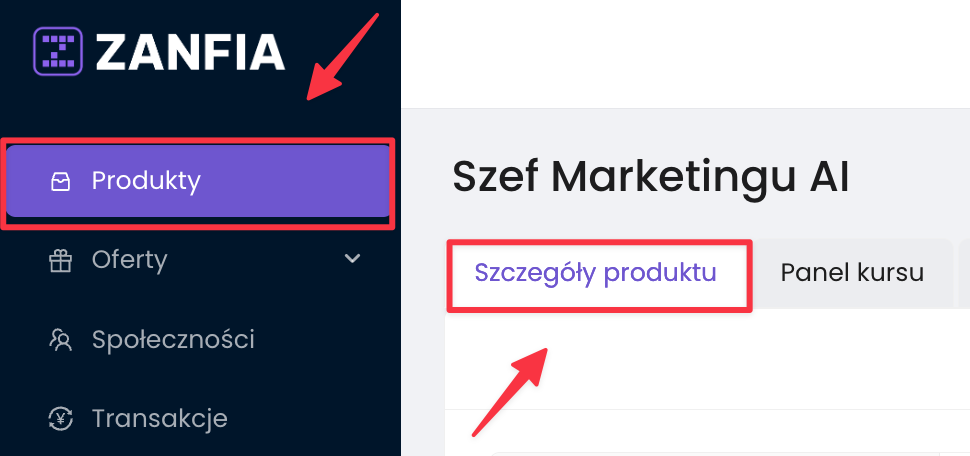Image resolution: width=970 pixels, height=456 pixels.
Task: Click the red arrow below Szczegóły produktu
Action: (x=510, y=390)
